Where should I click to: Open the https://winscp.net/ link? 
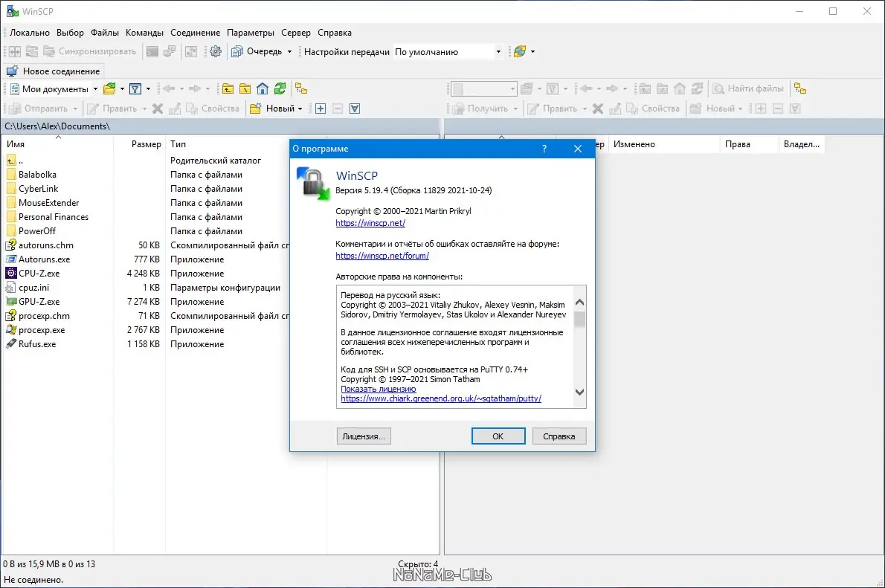pos(370,223)
